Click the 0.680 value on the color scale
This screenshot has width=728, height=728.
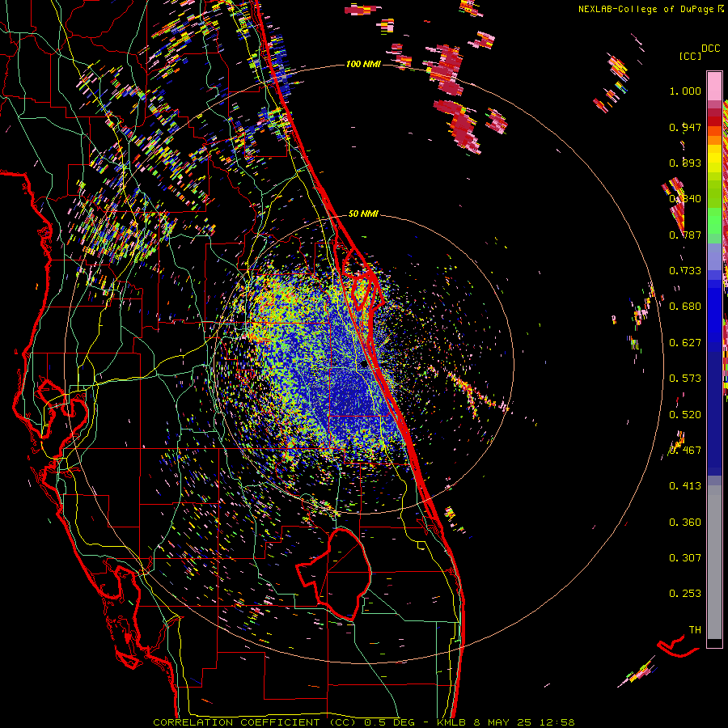click(685, 307)
